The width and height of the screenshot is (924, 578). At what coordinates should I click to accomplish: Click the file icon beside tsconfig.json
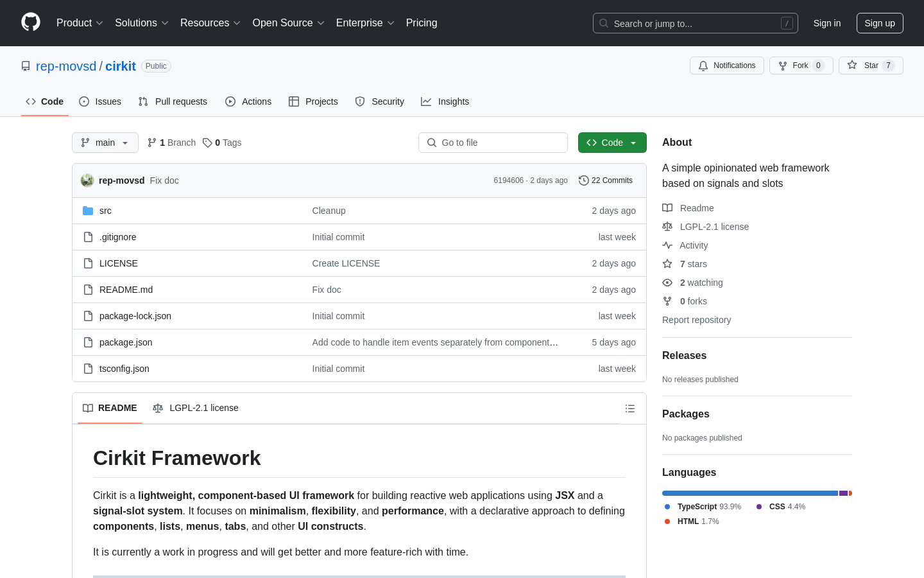[x=88, y=369]
